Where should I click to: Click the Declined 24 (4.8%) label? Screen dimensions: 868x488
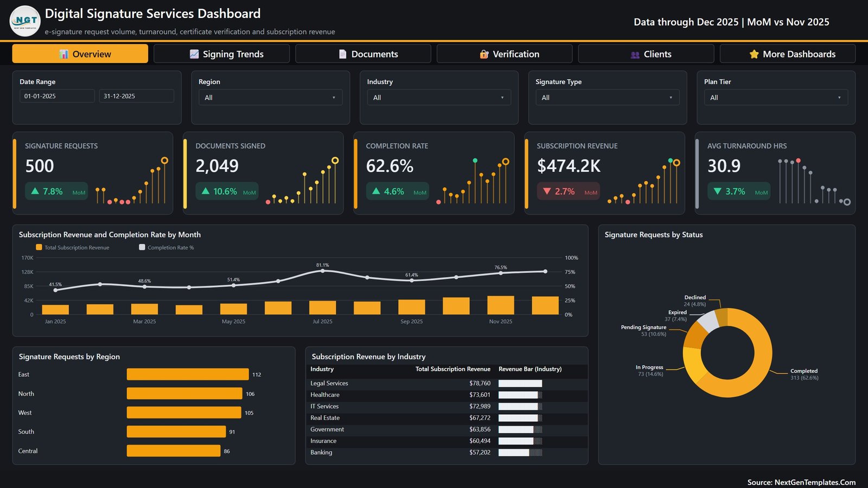[x=695, y=301]
